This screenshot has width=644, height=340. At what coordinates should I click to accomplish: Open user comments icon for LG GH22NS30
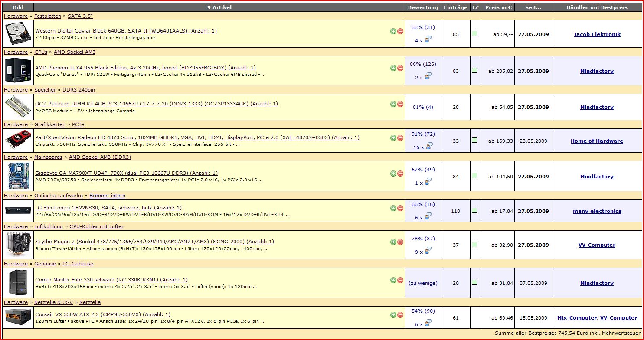pyautogui.click(x=428, y=217)
